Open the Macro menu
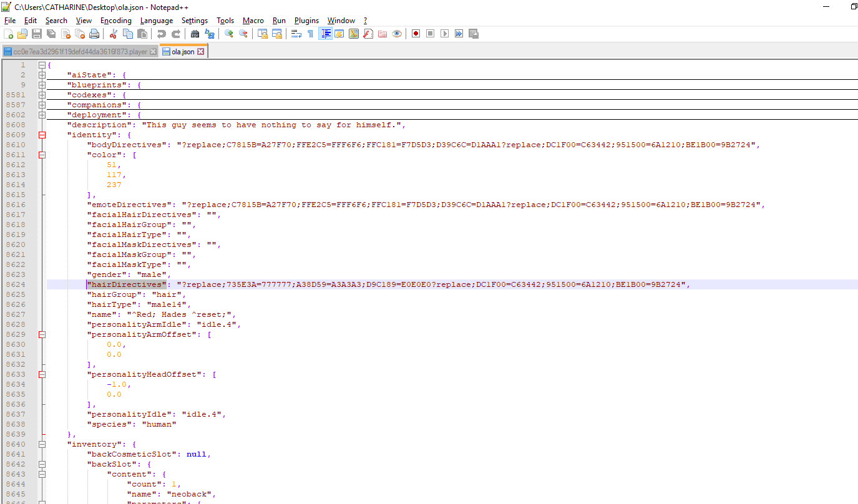858x504 pixels. click(x=253, y=21)
